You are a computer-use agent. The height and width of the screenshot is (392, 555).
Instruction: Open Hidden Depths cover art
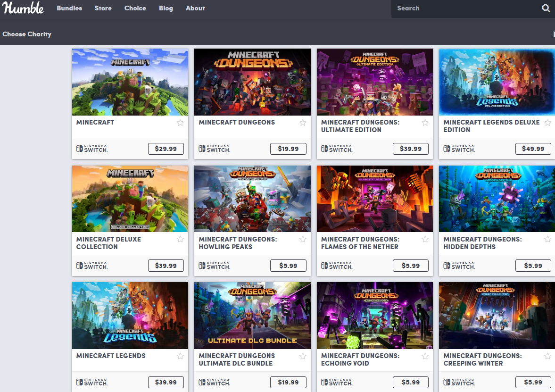[497, 199]
